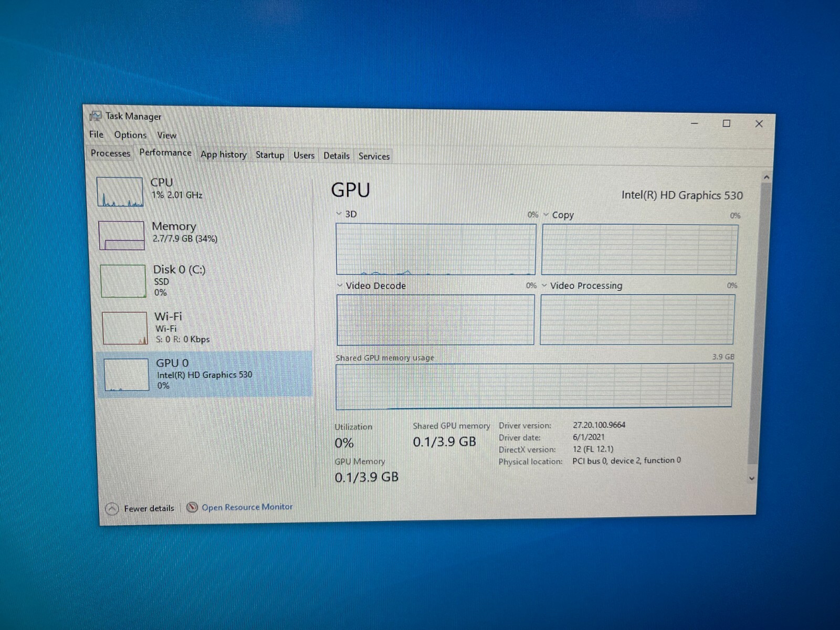
Task: Select the Disk 0 (C:) graph thumbnail
Action: (x=123, y=281)
